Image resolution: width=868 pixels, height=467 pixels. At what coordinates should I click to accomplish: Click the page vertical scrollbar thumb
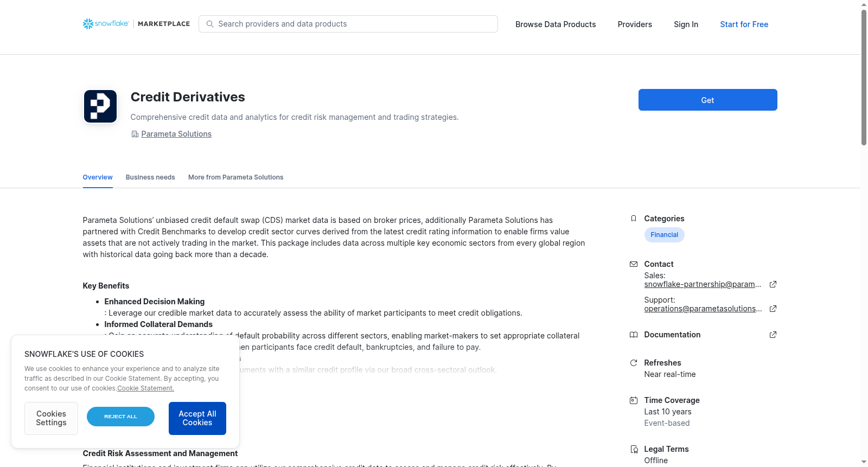coord(864,78)
